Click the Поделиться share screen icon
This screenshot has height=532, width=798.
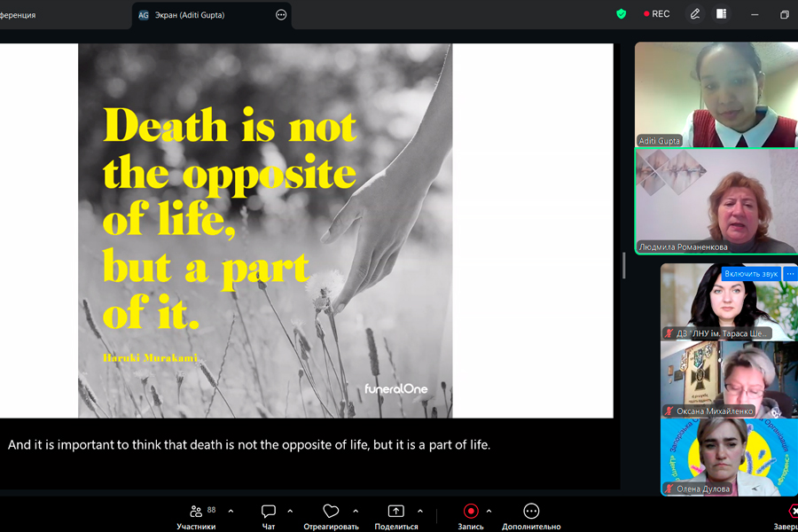[396, 511]
